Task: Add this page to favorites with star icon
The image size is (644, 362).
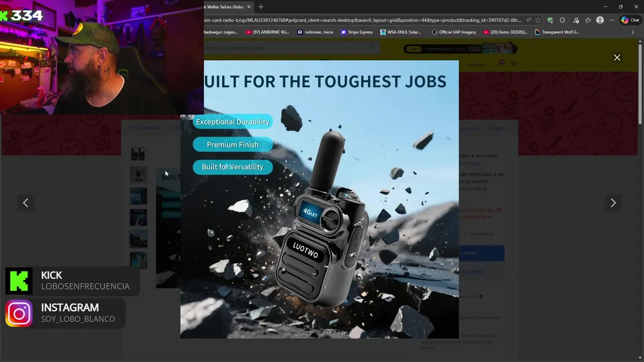Action: click(x=538, y=20)
